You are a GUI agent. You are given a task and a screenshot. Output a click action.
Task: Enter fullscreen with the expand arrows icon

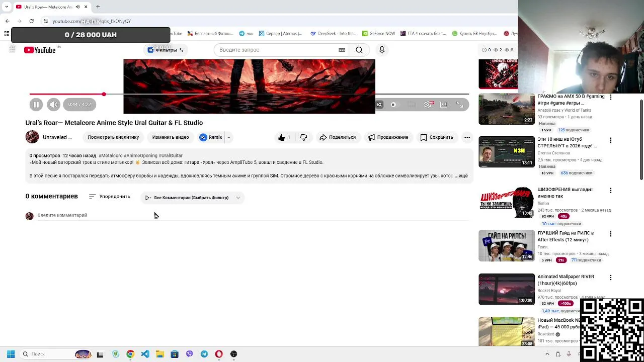point(460,105)
